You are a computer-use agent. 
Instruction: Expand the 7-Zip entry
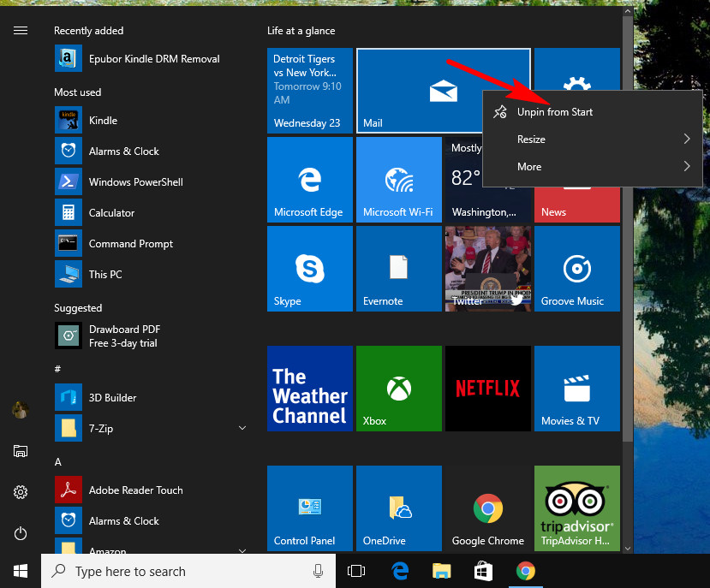point(242,428)
